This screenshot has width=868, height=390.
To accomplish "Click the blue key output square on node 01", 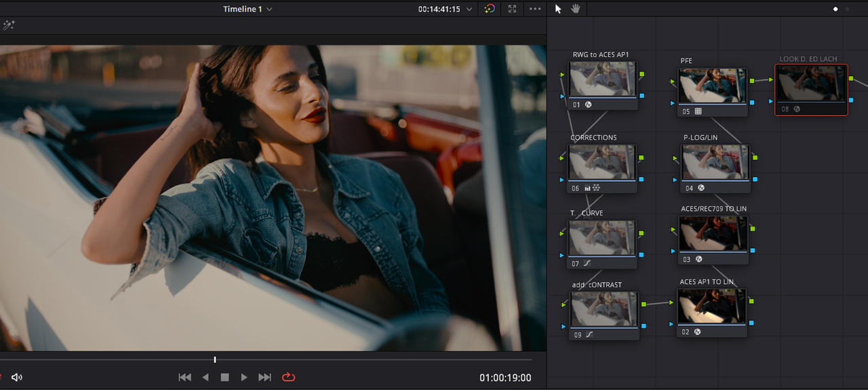I will (x=642, y=96).
